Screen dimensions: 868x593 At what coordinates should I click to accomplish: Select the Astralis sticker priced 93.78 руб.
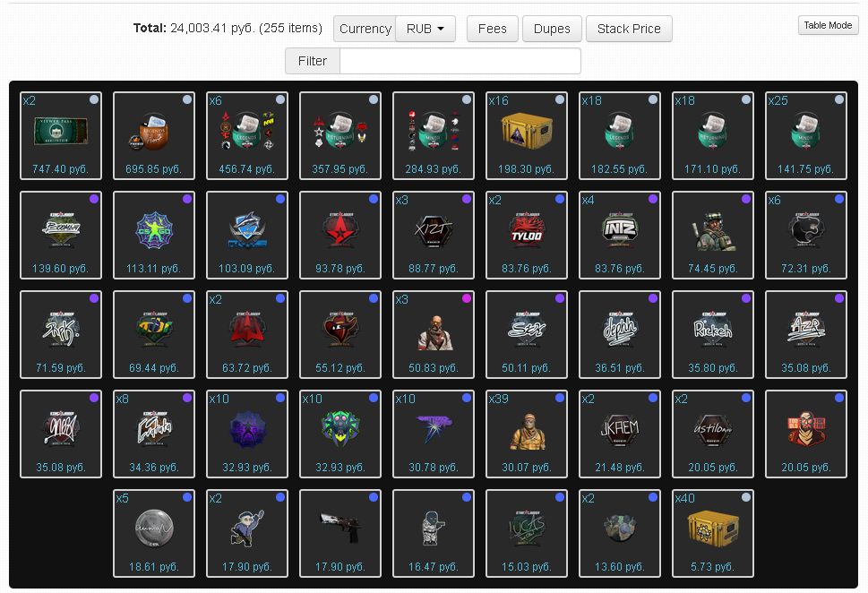pyautogui.click(x=339, y=235)
